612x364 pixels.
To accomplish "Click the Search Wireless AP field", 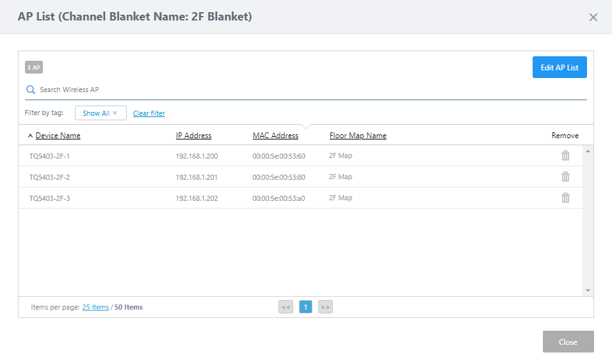I will point(307,90).
